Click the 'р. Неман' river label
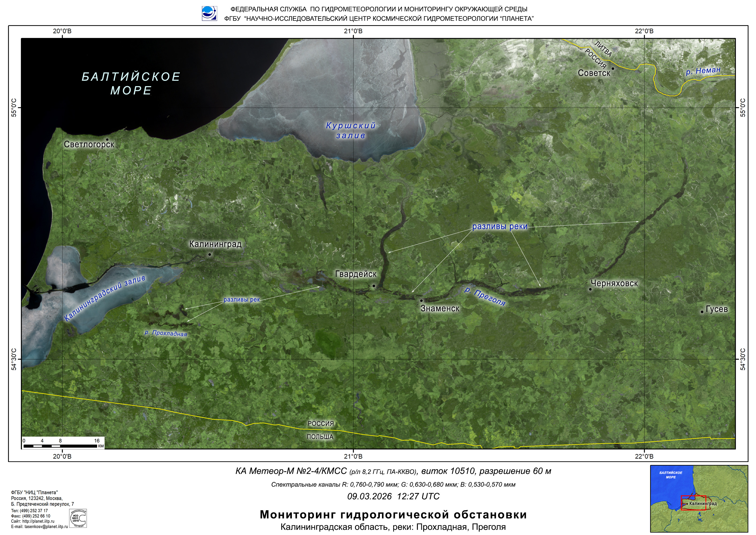This screenshot has width=756, height=535. (703, 71)
